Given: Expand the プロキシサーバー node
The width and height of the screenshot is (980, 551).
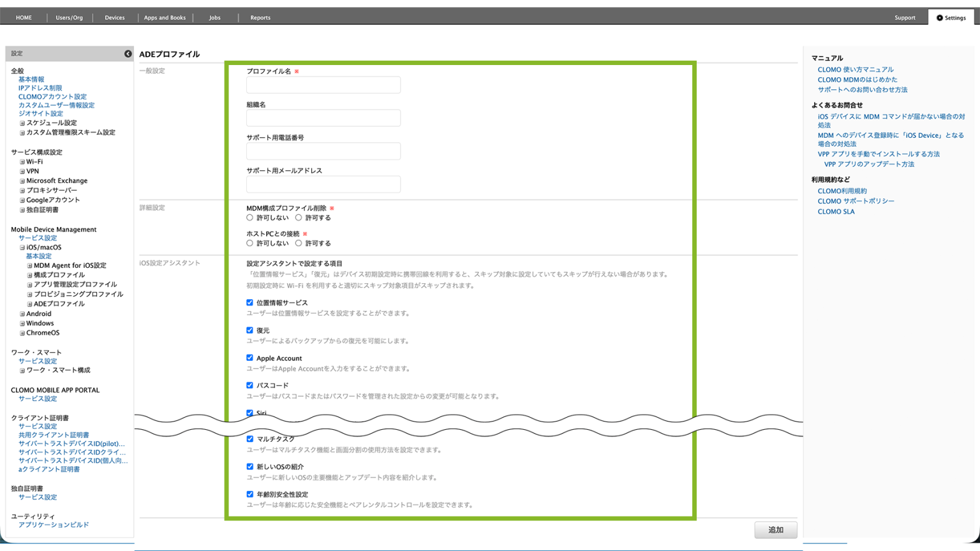Looking at the screenshot, I should (22, 191).
